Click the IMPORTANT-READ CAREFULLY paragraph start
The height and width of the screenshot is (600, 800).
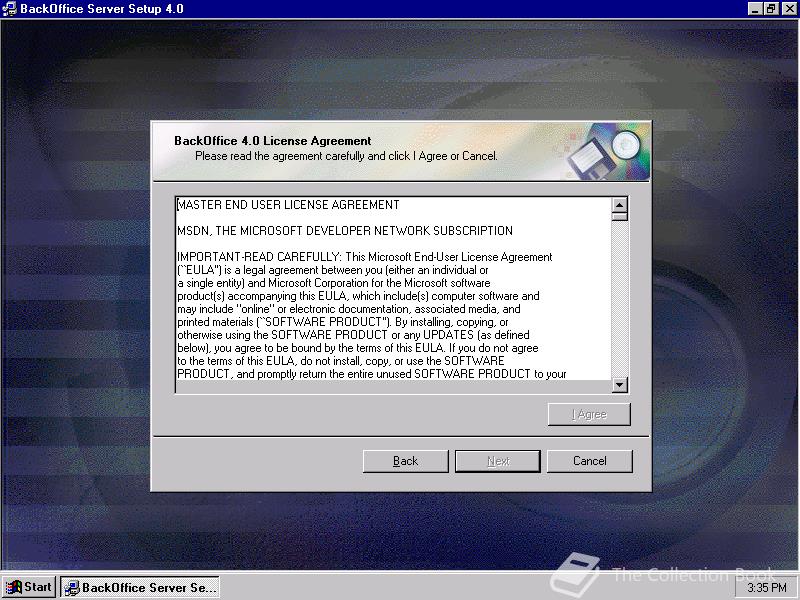[x=364, y=257]
